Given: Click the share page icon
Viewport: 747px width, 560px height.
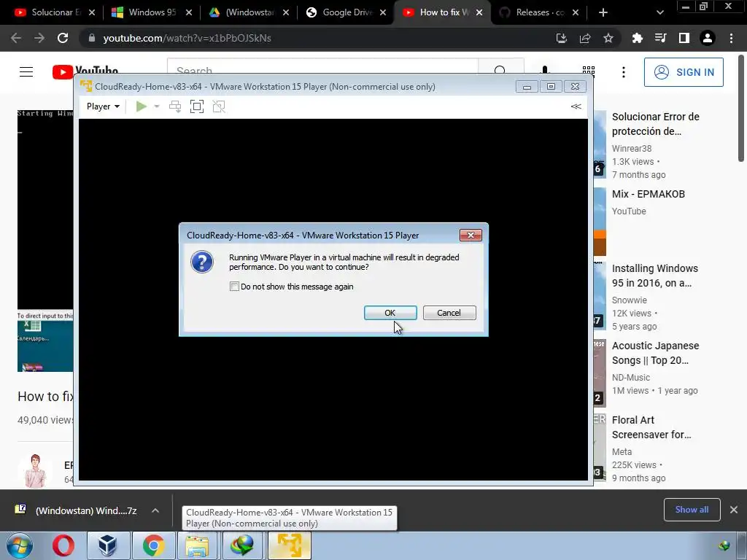Looking at the screenshot, I should 585,38.
